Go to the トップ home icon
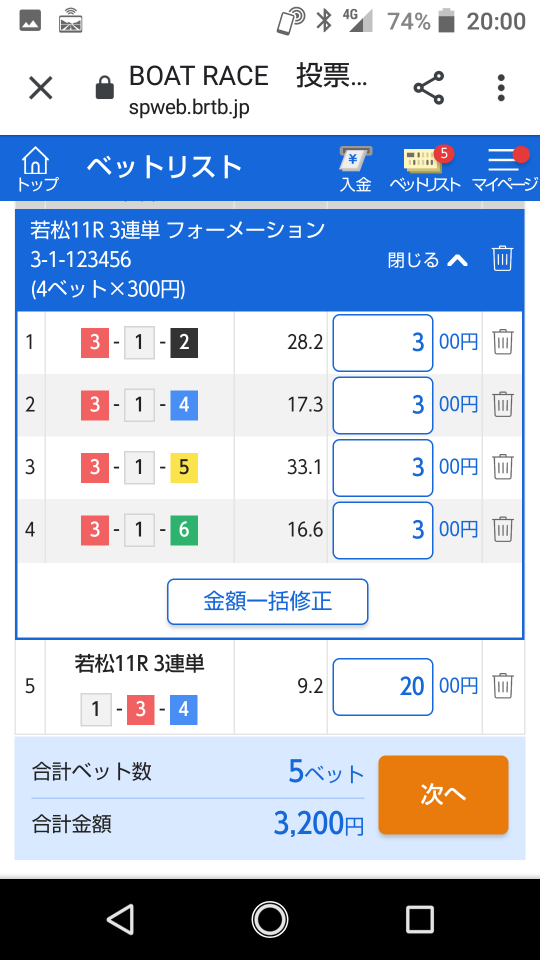 [x=37, y=168]
